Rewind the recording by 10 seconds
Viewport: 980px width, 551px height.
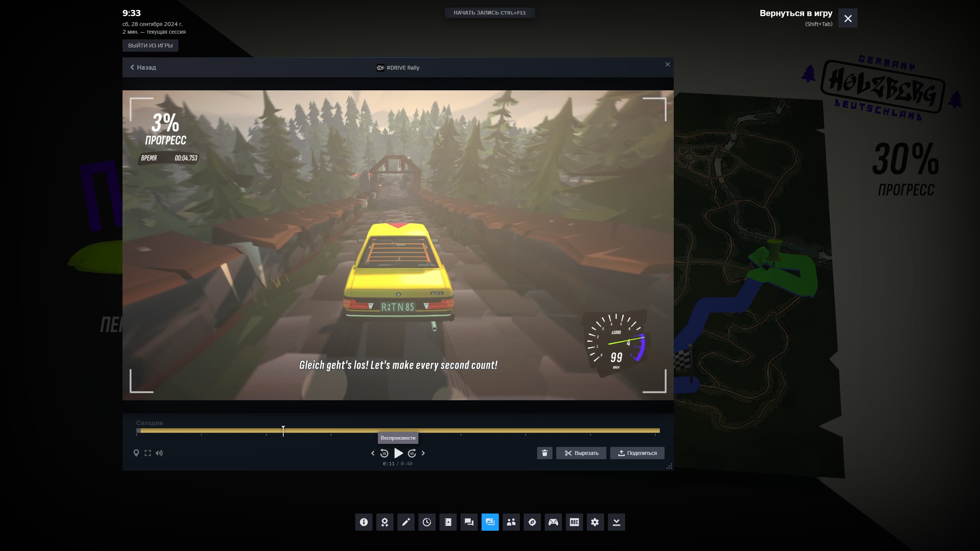(x=384, y=453)
